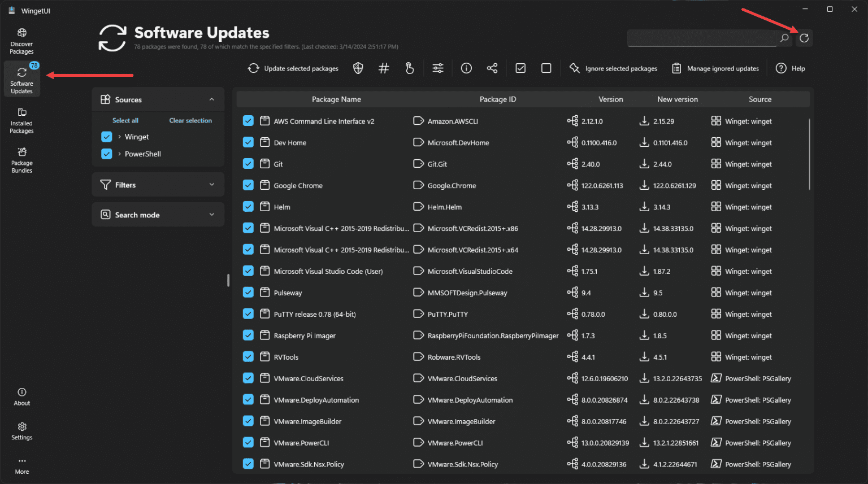Collapse the Sources panel

(x=212, y=99)
